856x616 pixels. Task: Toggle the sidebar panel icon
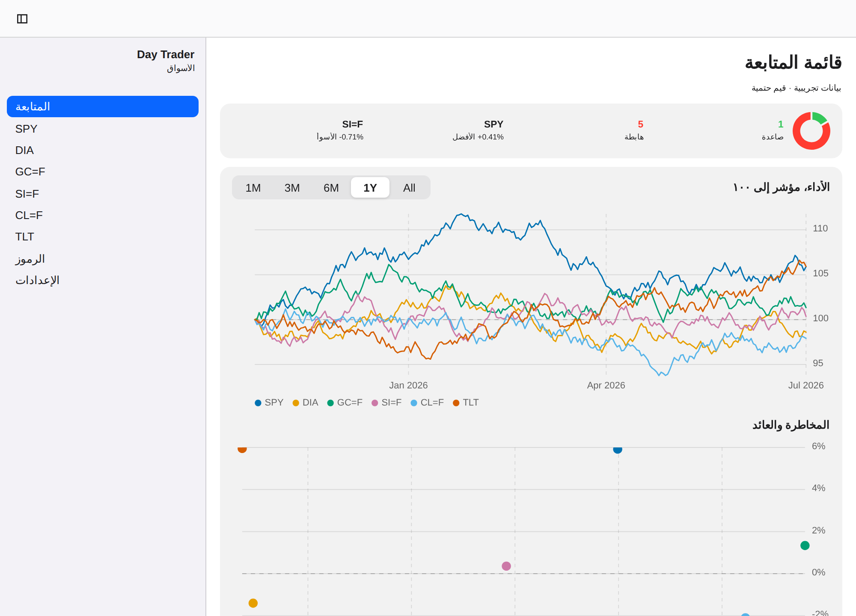(x=22, y=19)
